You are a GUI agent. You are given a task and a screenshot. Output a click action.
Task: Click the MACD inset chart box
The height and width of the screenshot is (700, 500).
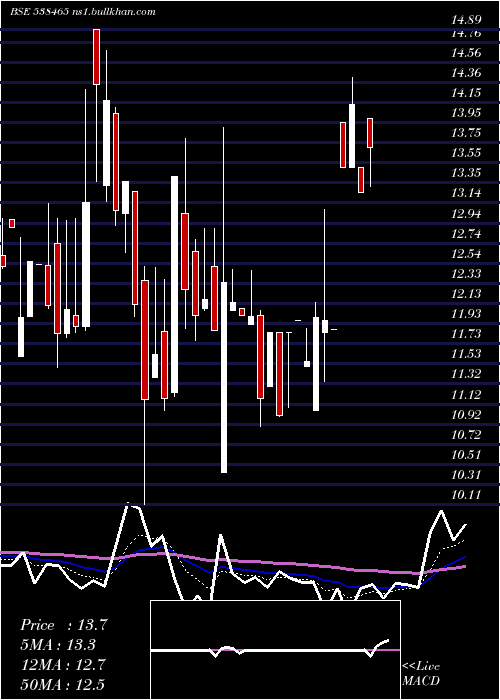pyautogui.click(x=275, y=650)
